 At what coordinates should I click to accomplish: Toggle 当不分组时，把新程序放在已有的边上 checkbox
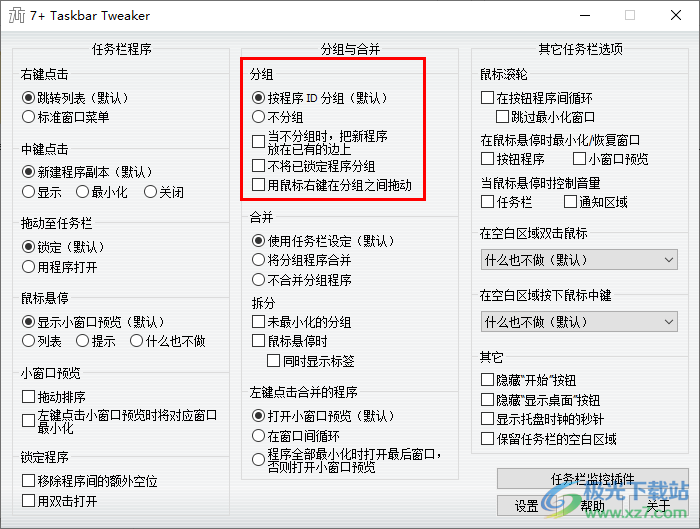point(258,142)
